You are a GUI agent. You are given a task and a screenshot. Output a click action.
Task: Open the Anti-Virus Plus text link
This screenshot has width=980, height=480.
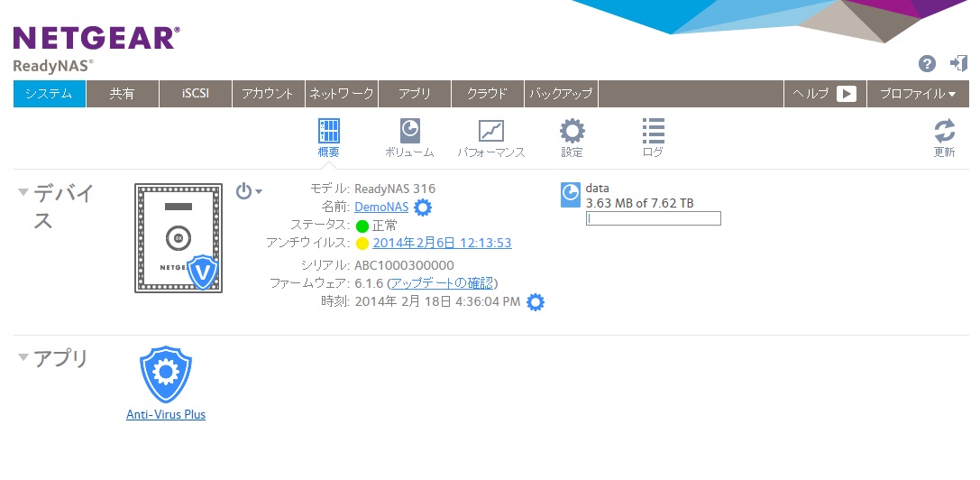(x=166, y=414)
